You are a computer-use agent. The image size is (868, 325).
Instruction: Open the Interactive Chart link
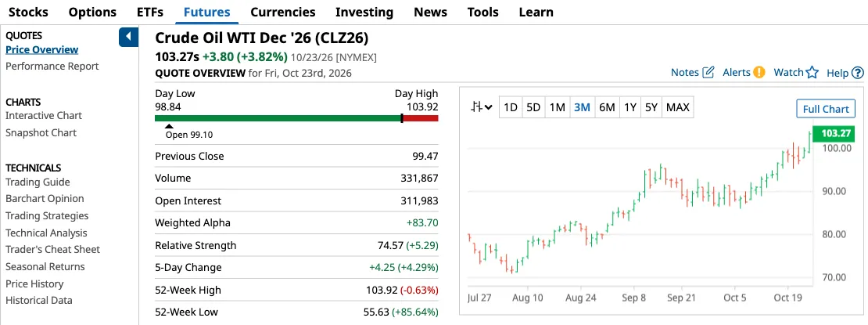pos(44,115)
